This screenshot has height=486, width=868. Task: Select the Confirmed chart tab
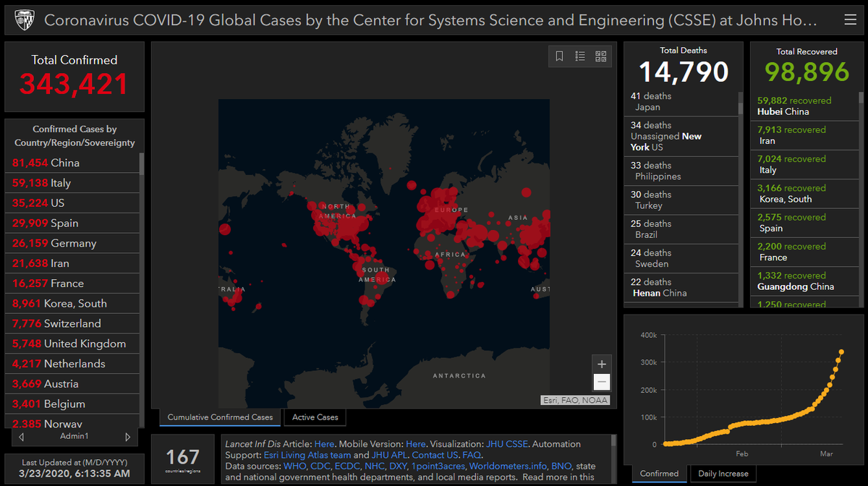(x=659, y=474)
